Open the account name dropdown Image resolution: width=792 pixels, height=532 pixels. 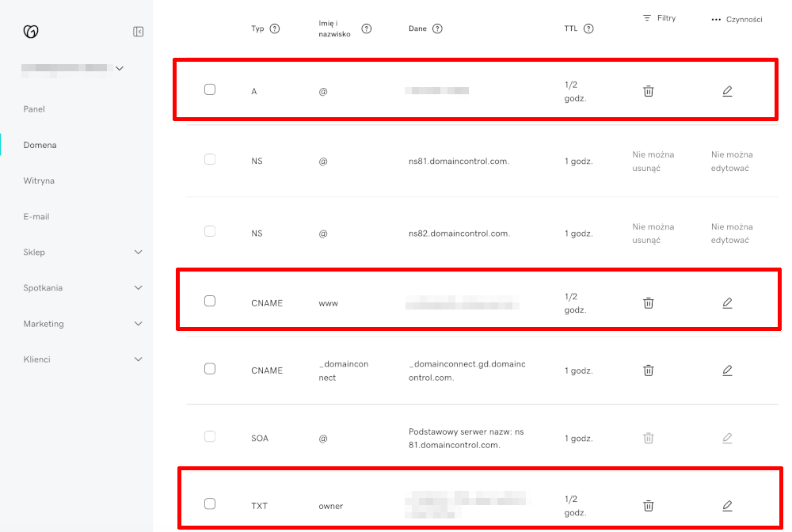tap(120, 69)
